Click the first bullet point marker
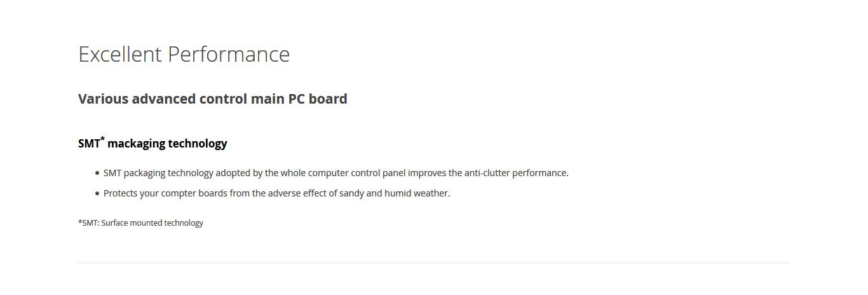Image resolution: width=868 pixels, height=295 pixels. 97,173
